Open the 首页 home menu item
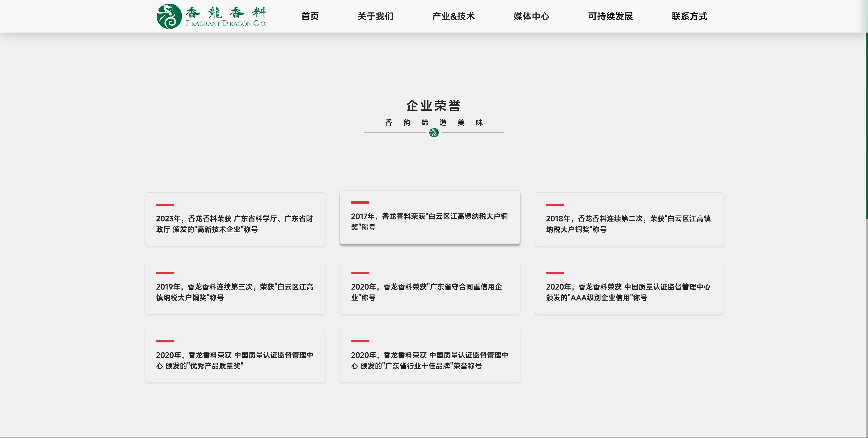Image resolution: width=868 pixels, height=438 pixels. point(310,16)
